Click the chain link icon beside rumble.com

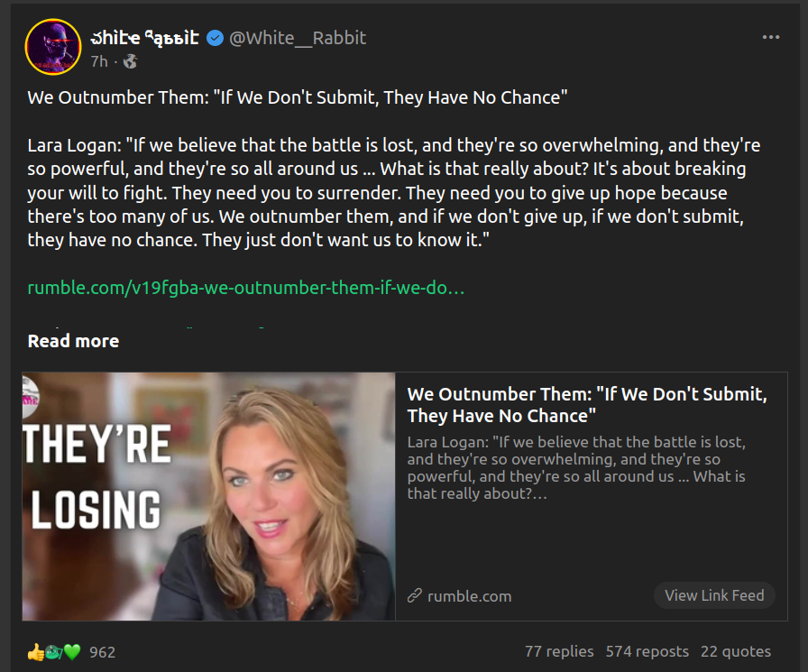click(x=415, y=595)
